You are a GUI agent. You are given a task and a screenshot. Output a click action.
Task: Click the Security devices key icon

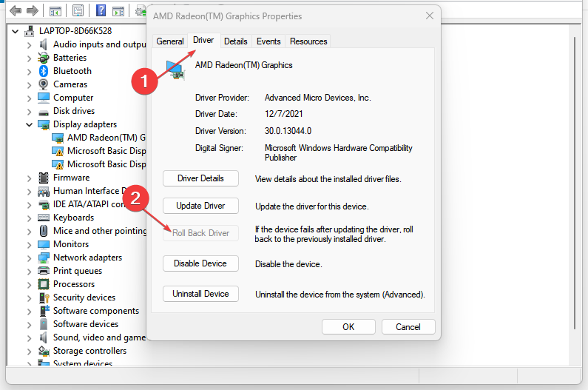[44, 297]
